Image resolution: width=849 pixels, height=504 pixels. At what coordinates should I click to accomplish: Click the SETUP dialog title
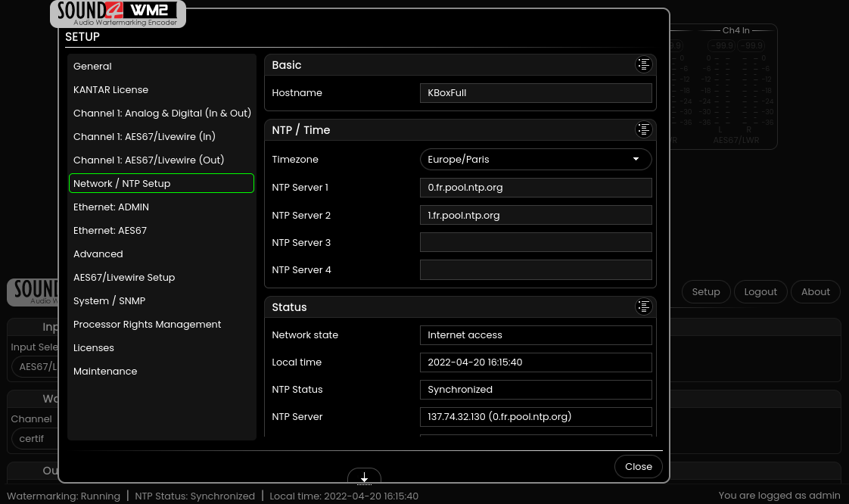click(x=82, y=37)
